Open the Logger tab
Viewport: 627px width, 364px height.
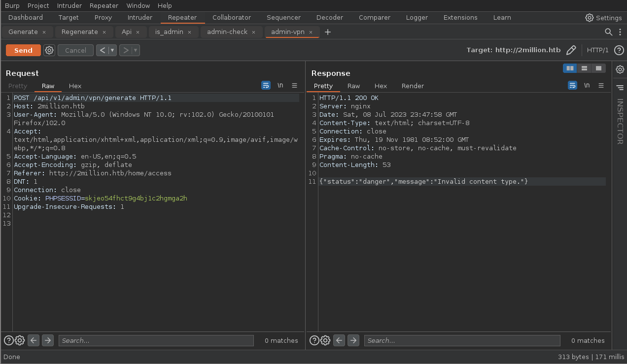click(417, 17)
